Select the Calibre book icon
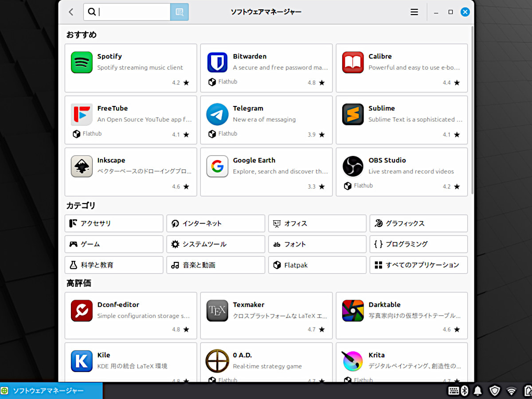This screenshot has height=399, width=532. 353,63
